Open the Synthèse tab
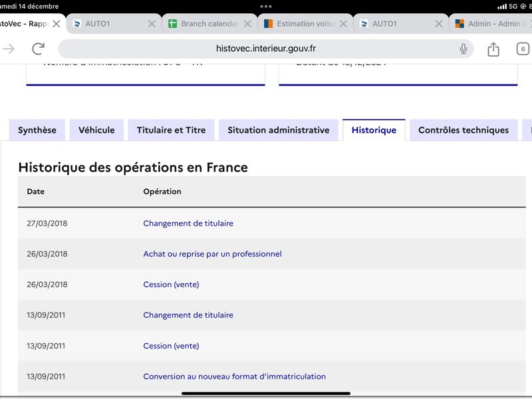Screen dimensions: 532x399 37,130
